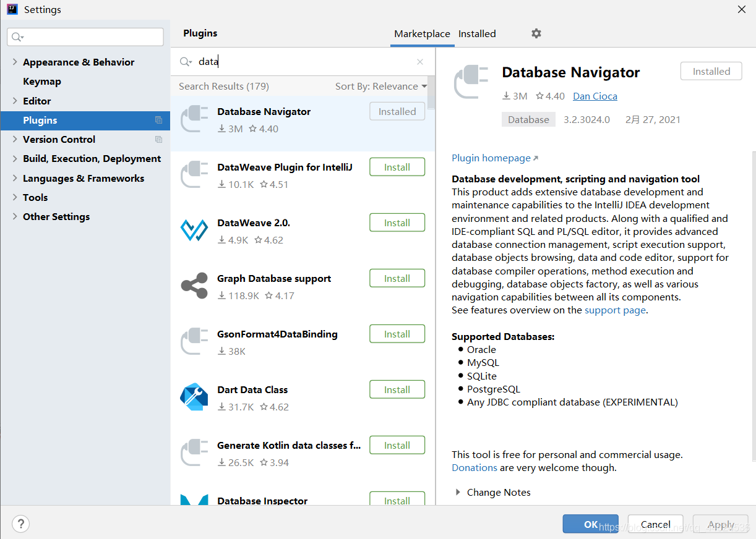Viewport: 756px width, 539px height.
Task: Expand Languages & Frameworks node
Action: click(x=15, y=178)
